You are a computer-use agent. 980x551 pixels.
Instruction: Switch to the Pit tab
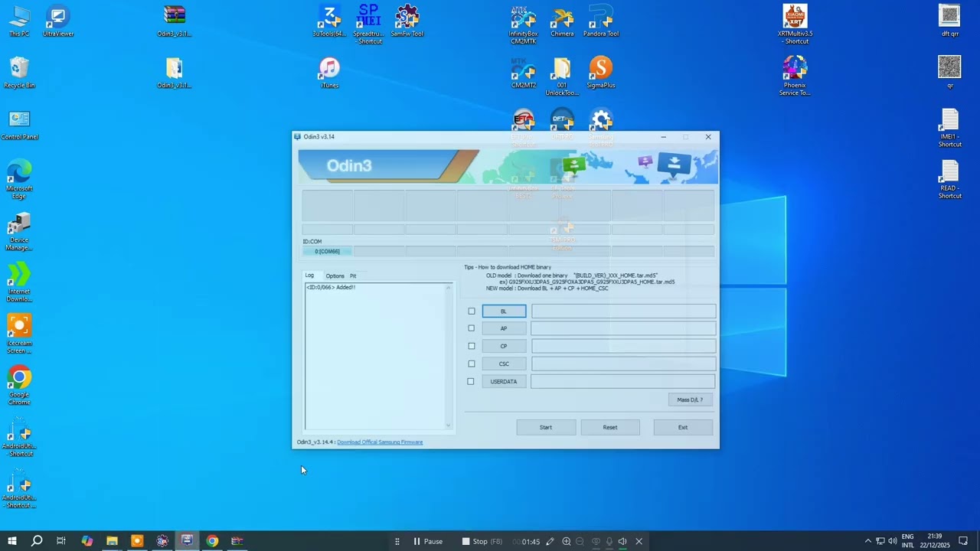353,275
